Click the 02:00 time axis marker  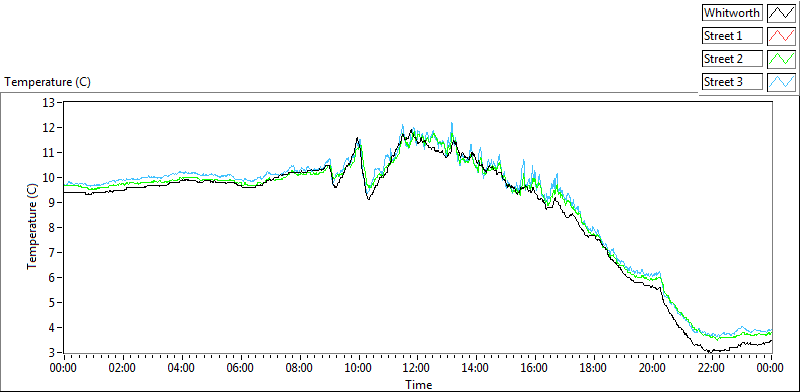[123, 368]
